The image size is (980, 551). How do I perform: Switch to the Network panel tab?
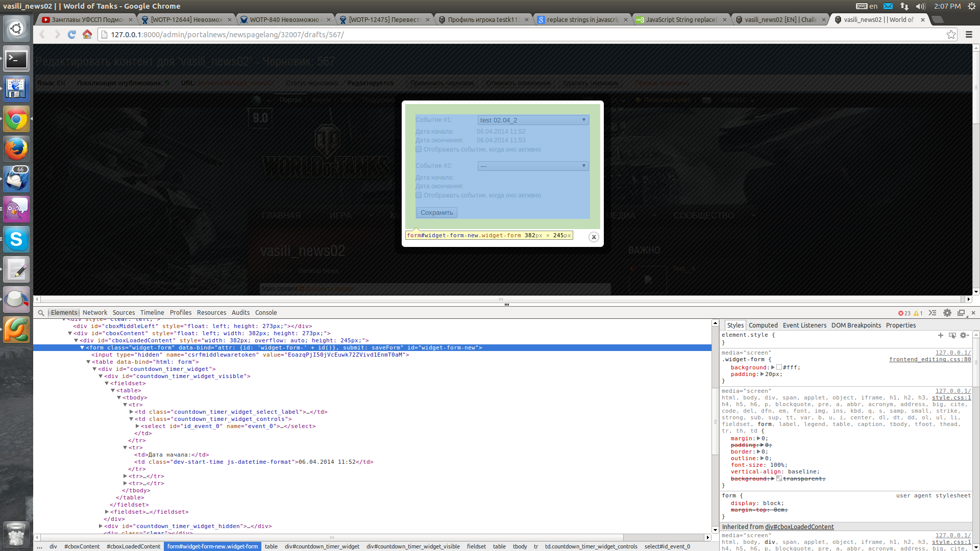95,313
